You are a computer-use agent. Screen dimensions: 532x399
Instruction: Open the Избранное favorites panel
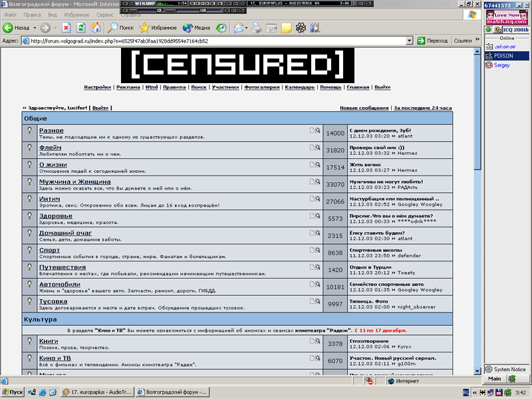(158, 28)
